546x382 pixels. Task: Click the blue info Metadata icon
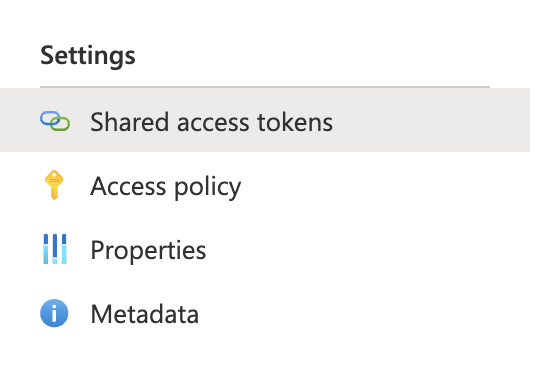[x=54, y=313]
